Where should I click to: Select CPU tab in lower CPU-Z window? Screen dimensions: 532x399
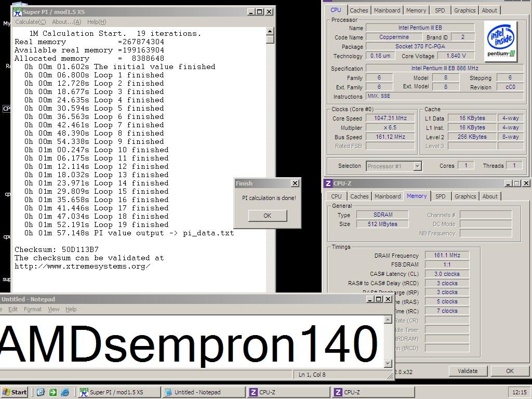(337, 196)
